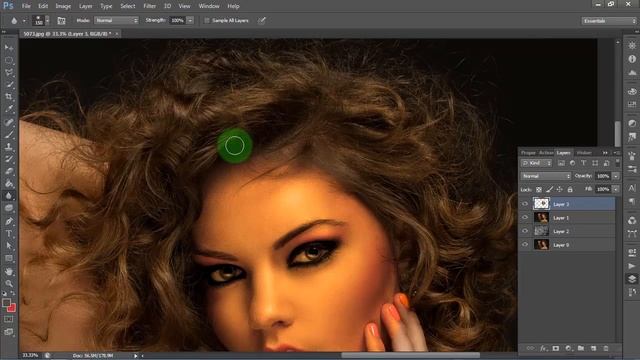Open the Opacity dropdown arrow

pyautogui.click(x=616, y=176)
